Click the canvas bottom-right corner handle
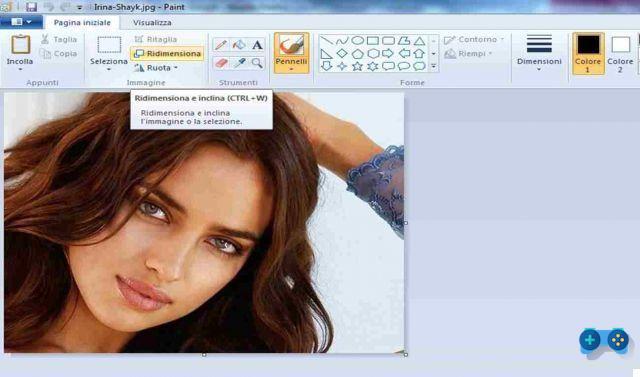 click(x=406, y=355)
